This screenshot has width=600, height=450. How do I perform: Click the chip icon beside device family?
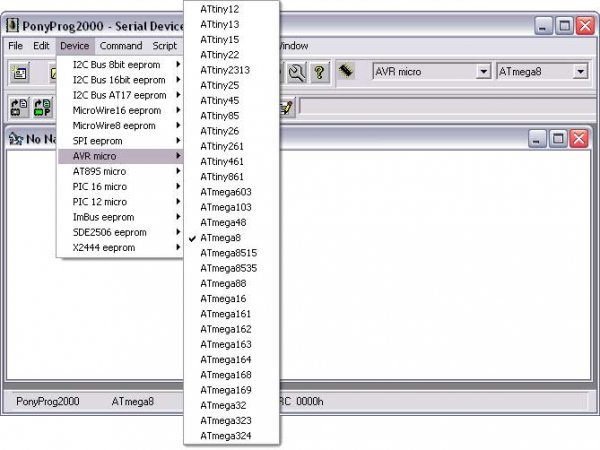click(x=346, y=72)
